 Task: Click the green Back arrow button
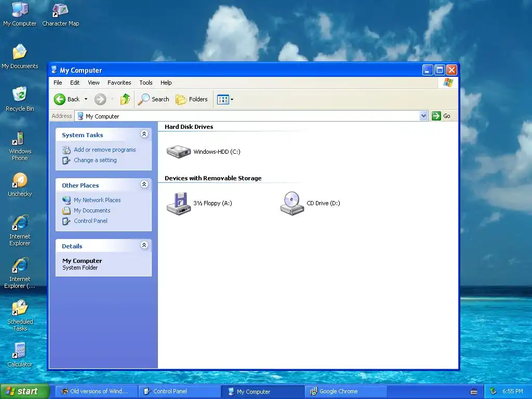coord(60,99)
